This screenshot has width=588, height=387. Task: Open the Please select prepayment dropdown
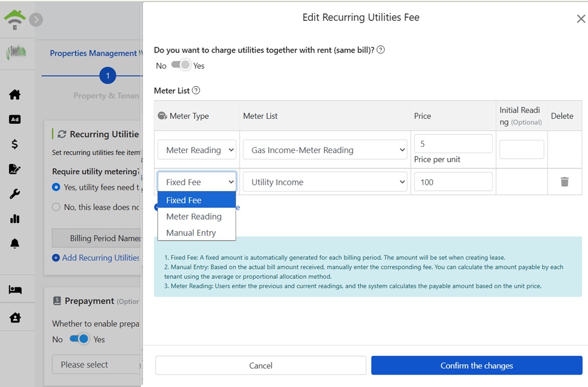point(97,364)
